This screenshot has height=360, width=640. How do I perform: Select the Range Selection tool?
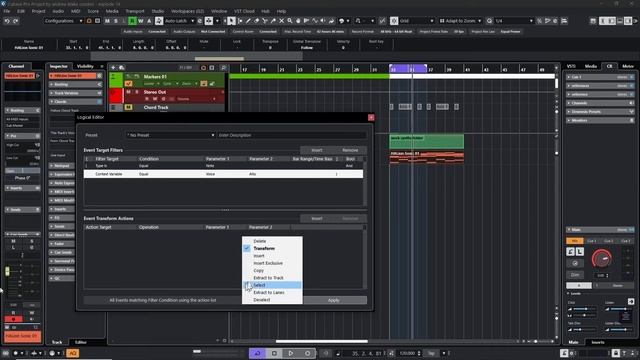point(240,21)
